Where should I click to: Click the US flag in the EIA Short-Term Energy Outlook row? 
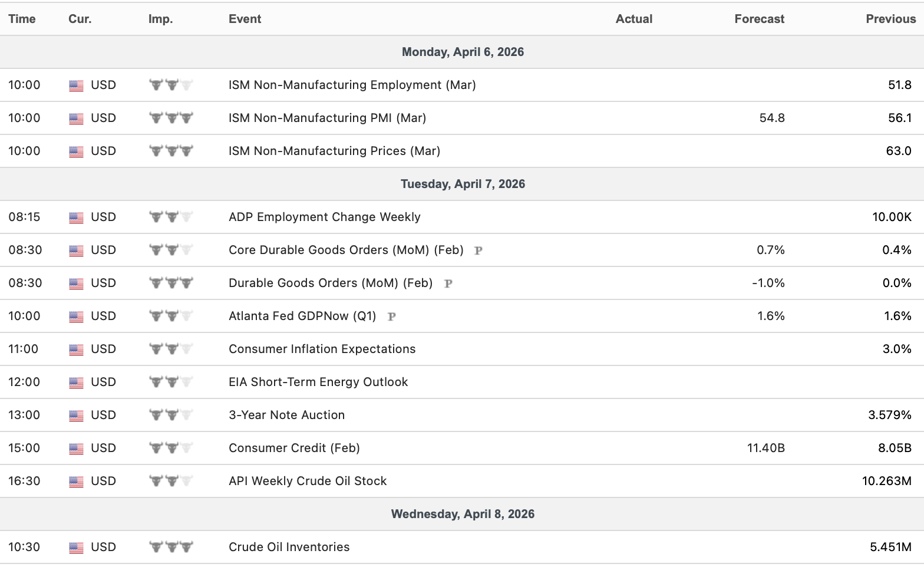(x=76, y=383)
